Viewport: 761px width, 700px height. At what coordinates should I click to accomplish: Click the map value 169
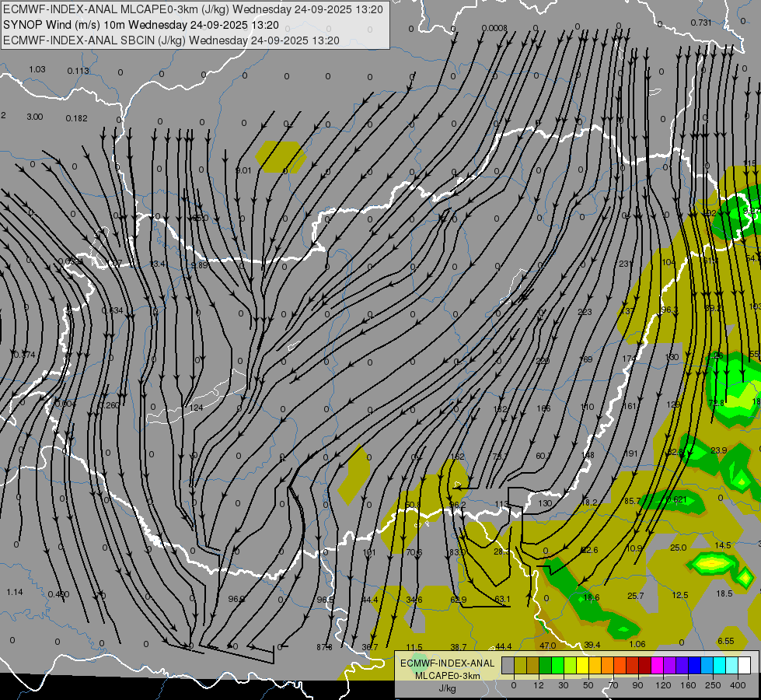click(x=586, y=359)
